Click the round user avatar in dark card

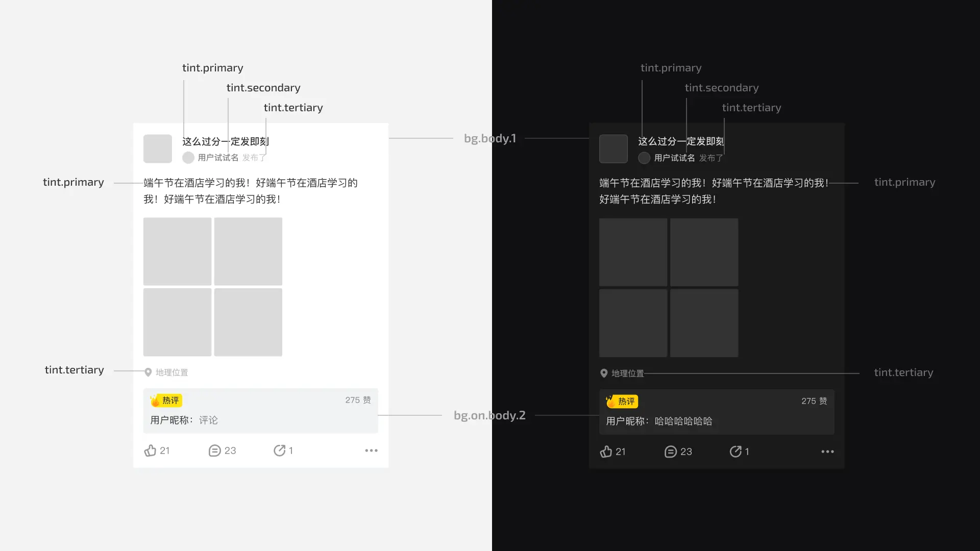tap(644, 158)
